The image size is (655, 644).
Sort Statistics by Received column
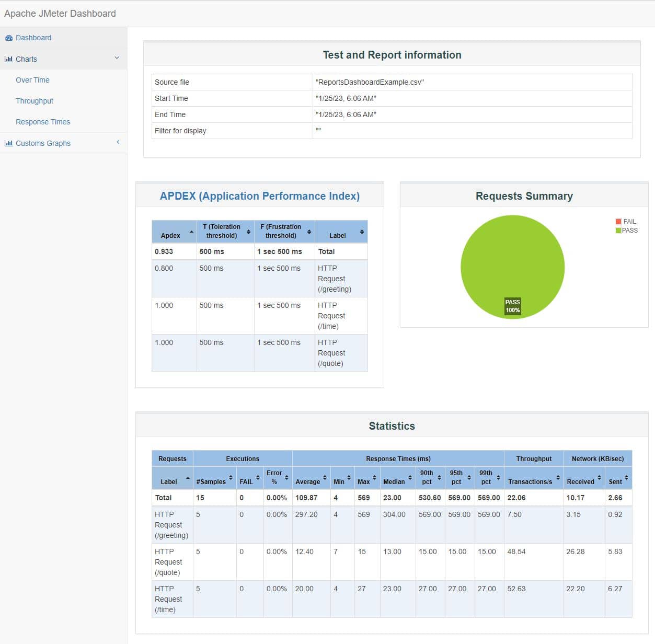point(584,477)
